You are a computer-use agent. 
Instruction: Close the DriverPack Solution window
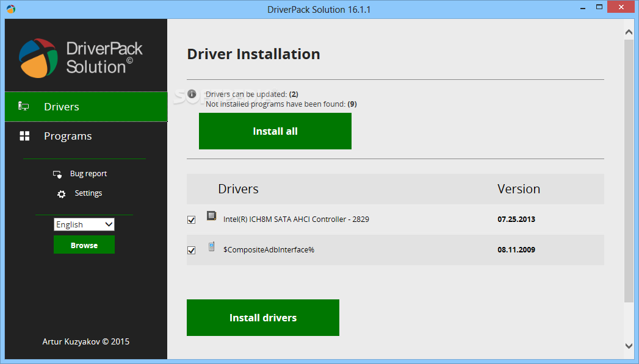[x=621, y=7]
